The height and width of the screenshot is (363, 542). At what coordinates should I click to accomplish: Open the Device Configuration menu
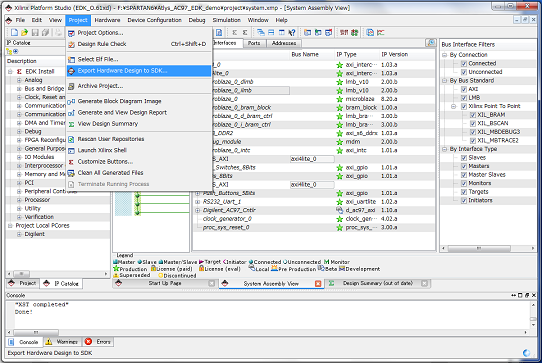pos(155,20)
